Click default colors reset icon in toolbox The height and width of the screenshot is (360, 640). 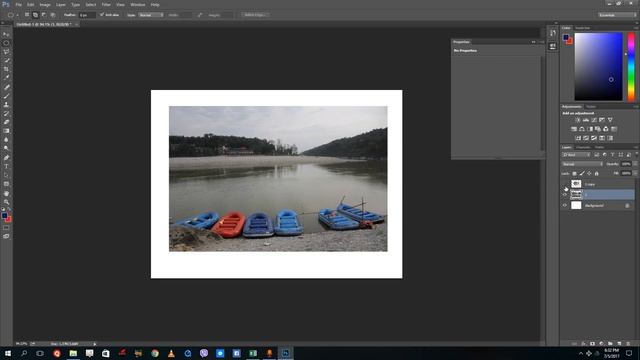3,209
